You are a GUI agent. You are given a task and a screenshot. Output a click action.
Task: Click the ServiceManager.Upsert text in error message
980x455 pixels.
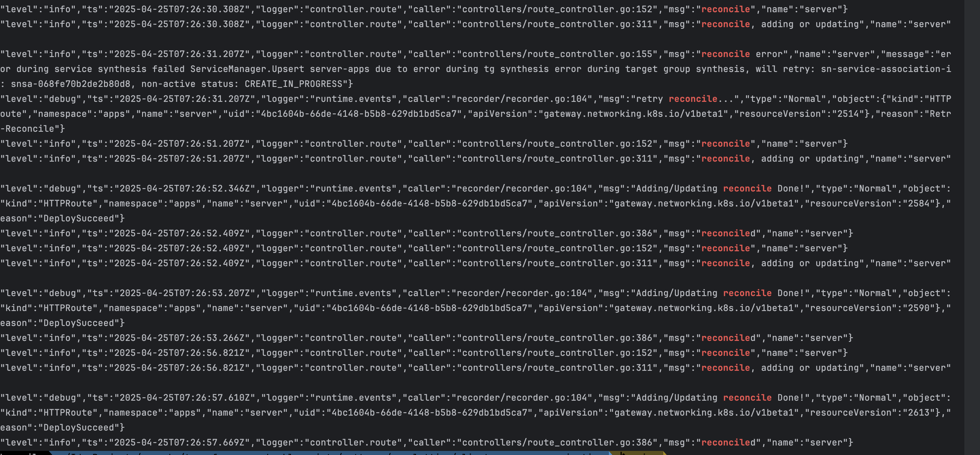coord(247,69)
